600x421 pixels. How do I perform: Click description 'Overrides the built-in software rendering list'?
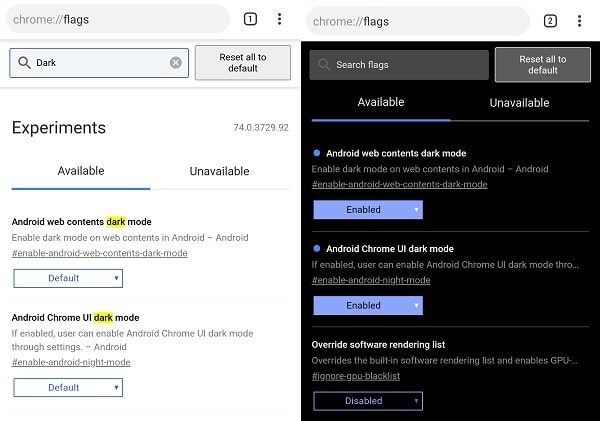click(x=444, y=361)
